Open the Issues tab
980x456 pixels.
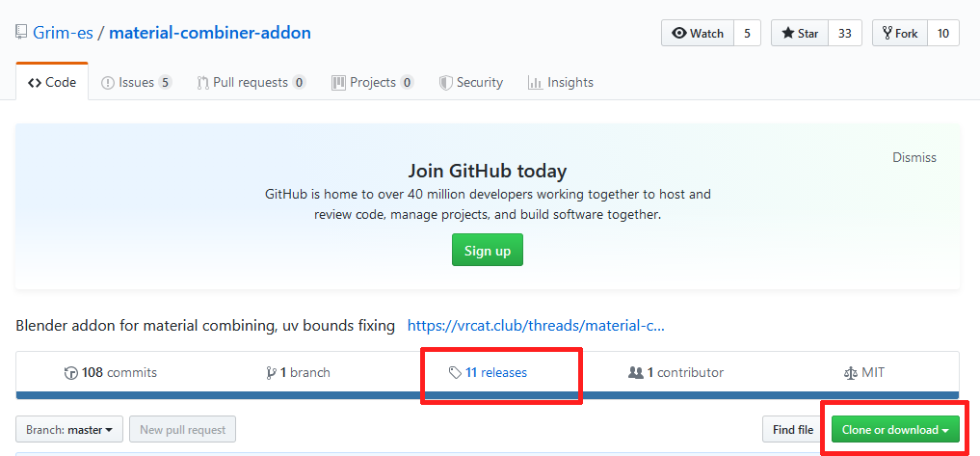click(136, 83)
